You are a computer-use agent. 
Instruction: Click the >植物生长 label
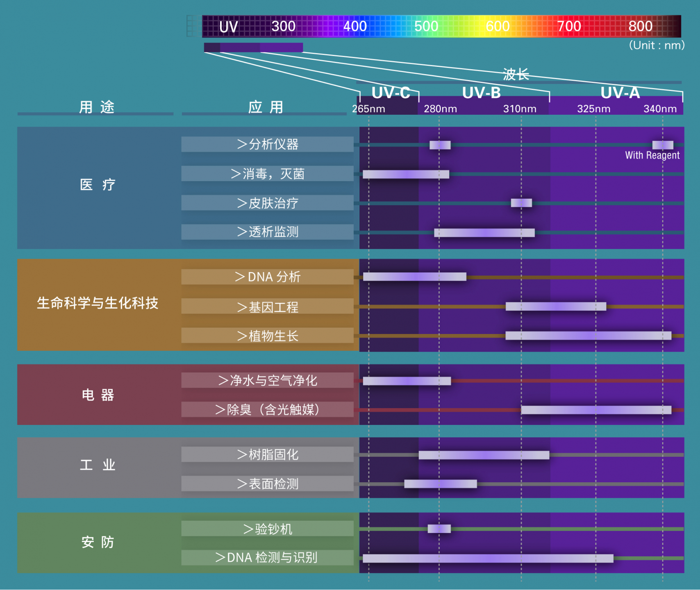click(267, 336)
